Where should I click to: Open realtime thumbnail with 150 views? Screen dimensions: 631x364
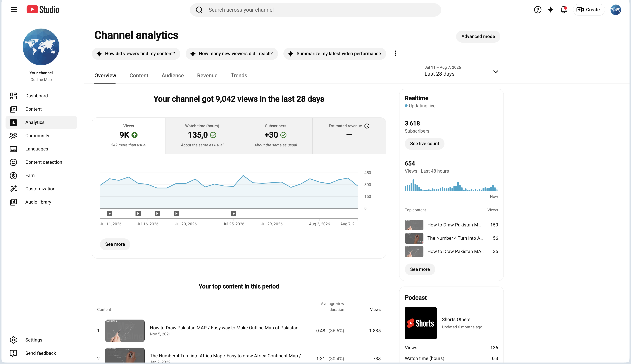[x=414, y=225]
